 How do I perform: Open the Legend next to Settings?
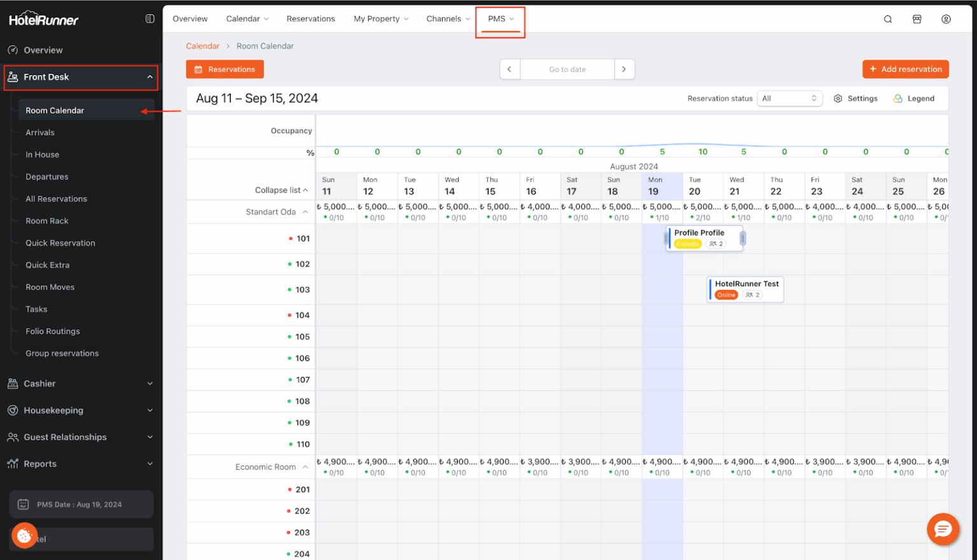point(914,98)
